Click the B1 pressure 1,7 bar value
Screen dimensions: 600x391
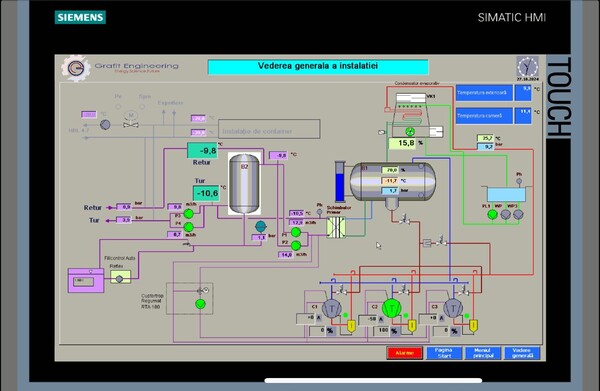(390, 191)
